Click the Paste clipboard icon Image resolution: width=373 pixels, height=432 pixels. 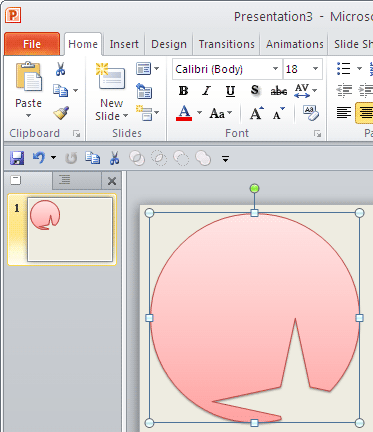click(29, 76)
